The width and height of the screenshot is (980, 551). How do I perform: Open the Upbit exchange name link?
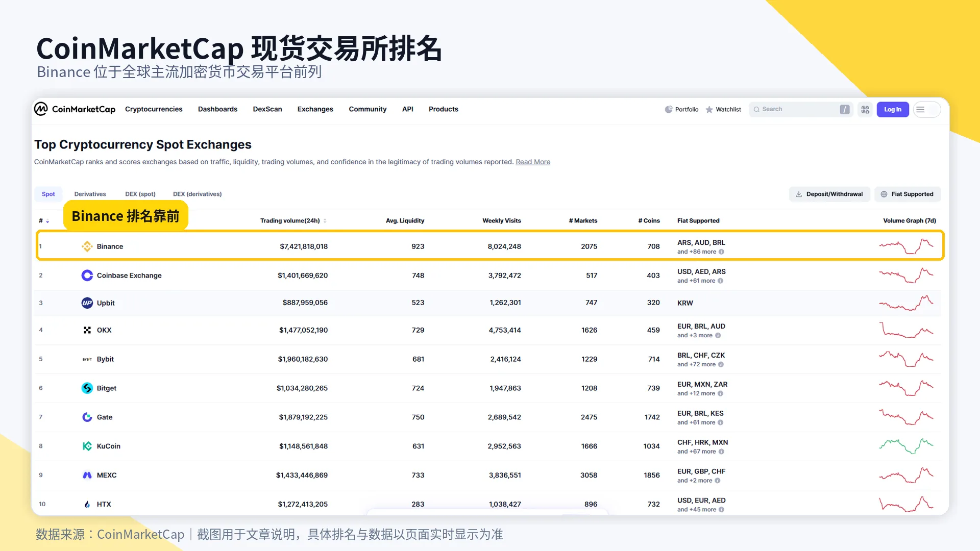[106, 303]
